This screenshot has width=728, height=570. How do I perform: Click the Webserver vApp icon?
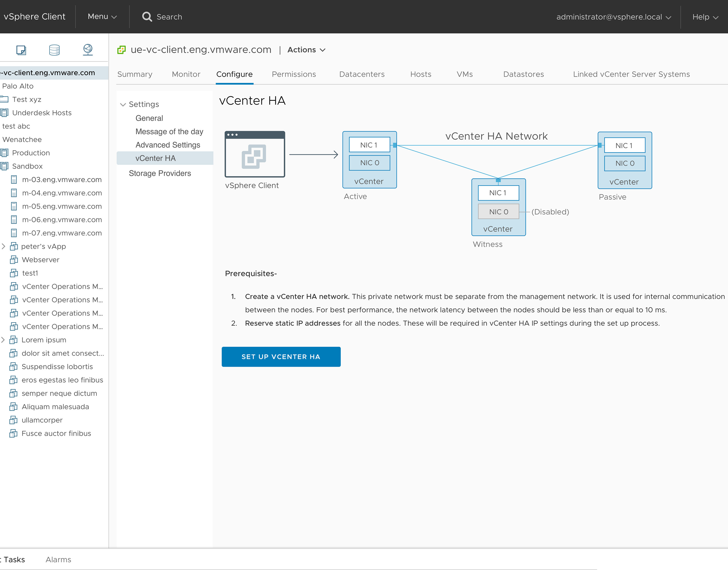pyautogui.click(x=14, y=260)
